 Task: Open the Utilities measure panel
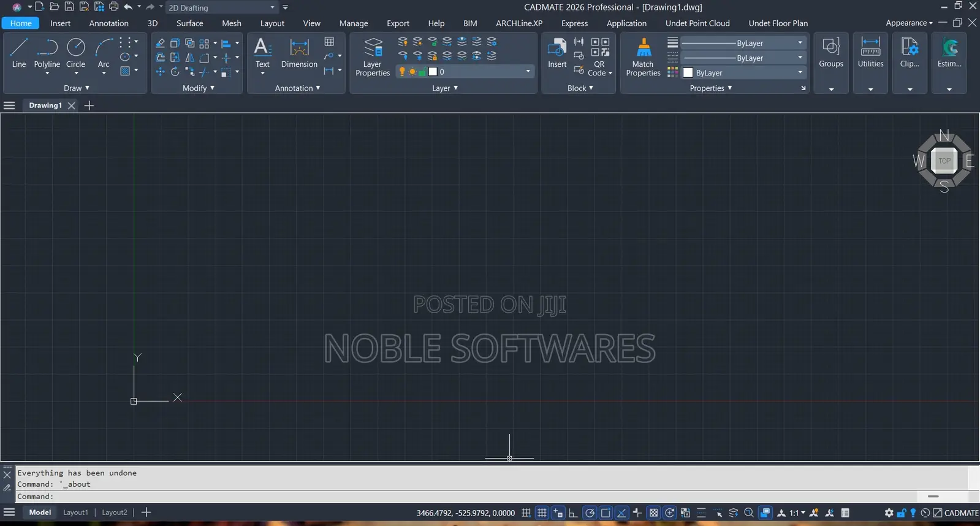click(x=870, y=53)
